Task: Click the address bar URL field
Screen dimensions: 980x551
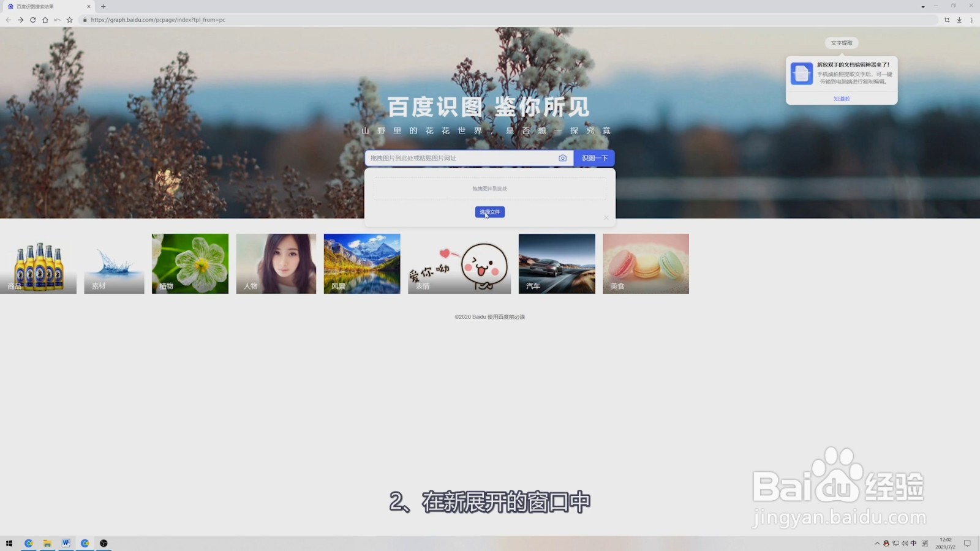Action: [x=508, y=20]
